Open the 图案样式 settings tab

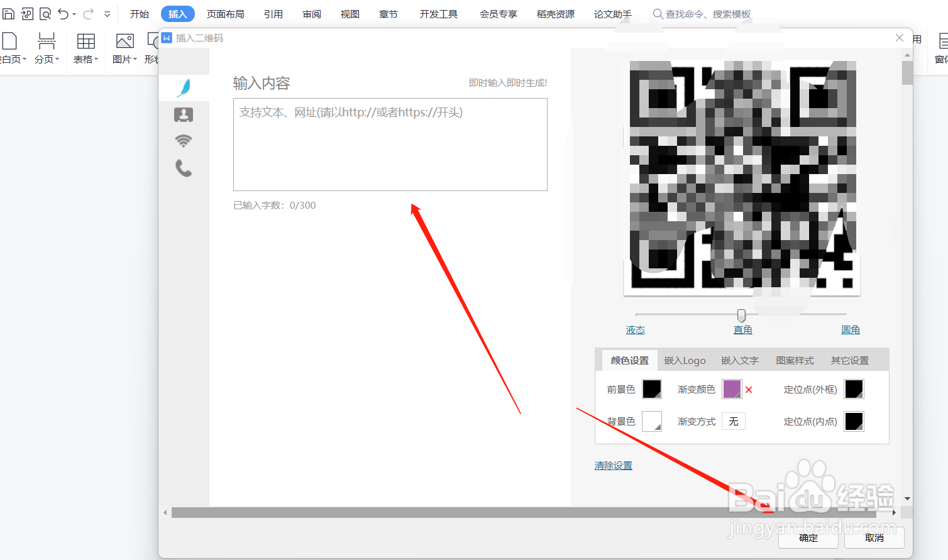click(x=795, y=360)
